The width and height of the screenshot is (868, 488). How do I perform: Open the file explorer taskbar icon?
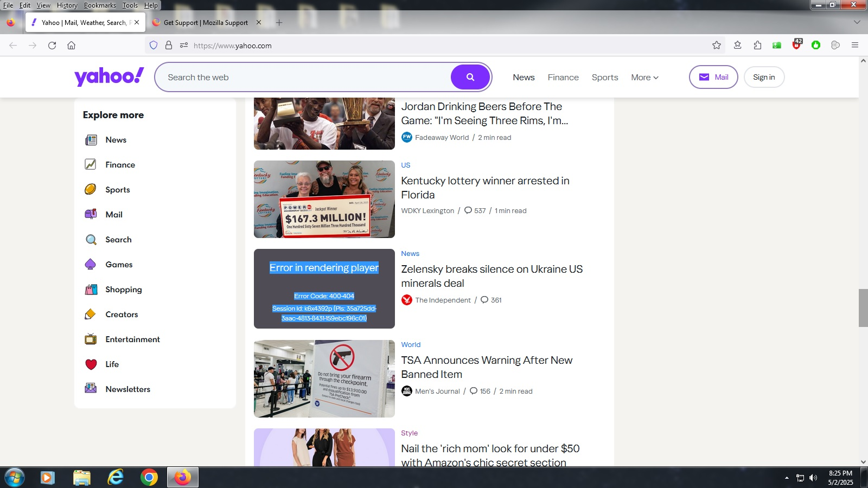[82, 478]
